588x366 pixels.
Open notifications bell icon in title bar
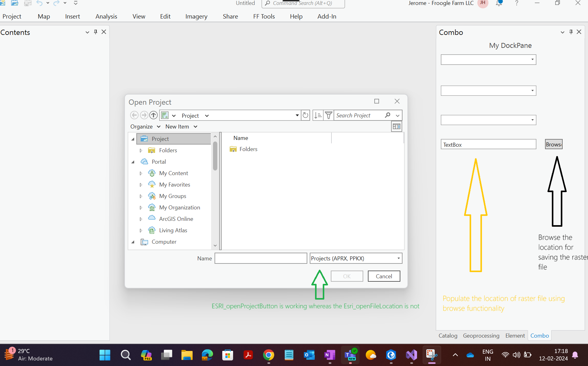tap(499, 3)
